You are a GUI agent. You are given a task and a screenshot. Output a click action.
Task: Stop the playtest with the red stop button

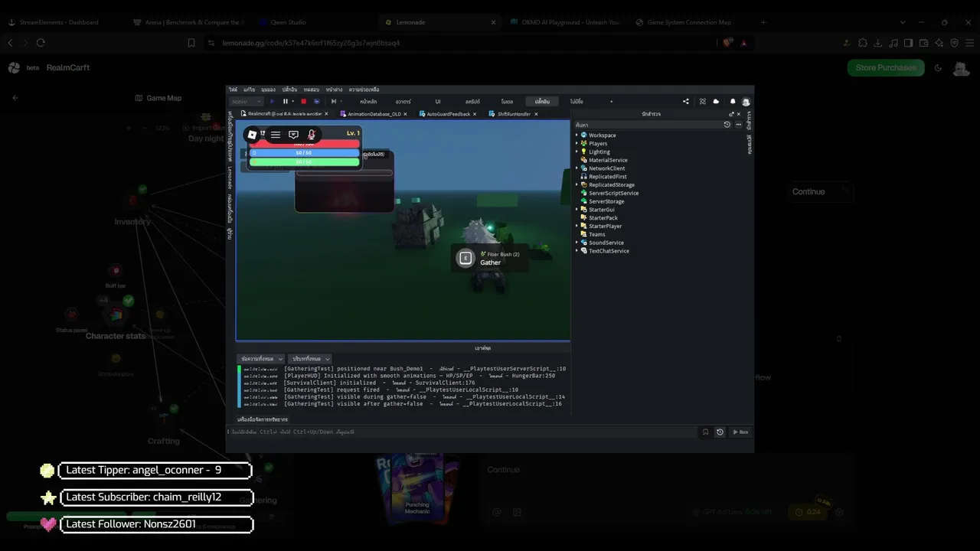tap(303, 101)
